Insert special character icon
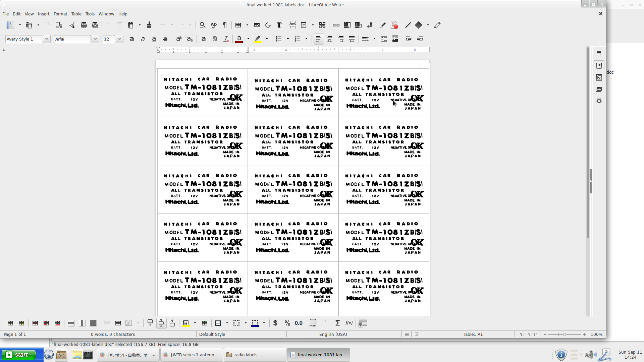Image resolution: width=644 pixels, height=362 pixels. (322, 25)
